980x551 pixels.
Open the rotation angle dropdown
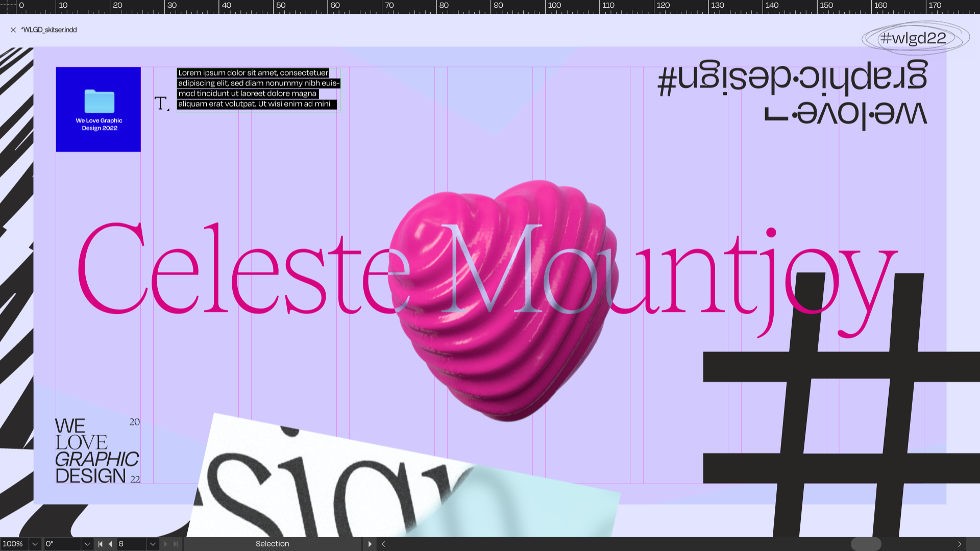[x=87, y=544]
